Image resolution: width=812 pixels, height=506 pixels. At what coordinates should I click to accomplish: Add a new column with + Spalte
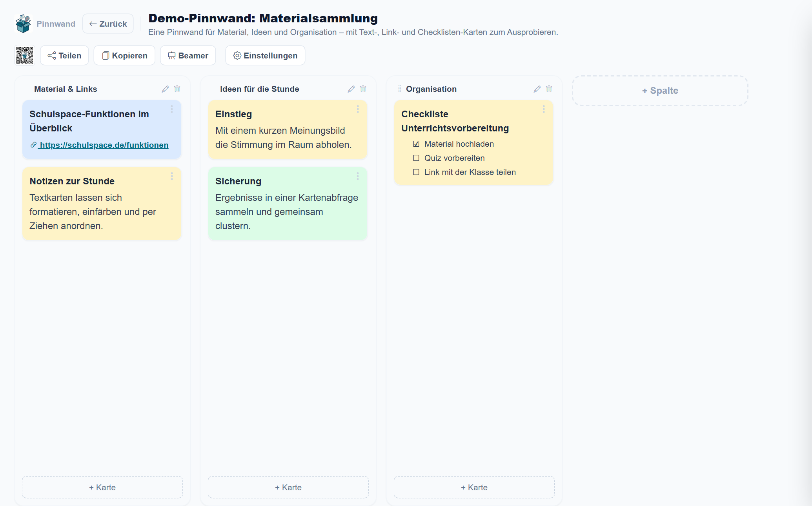pos(660,91)
